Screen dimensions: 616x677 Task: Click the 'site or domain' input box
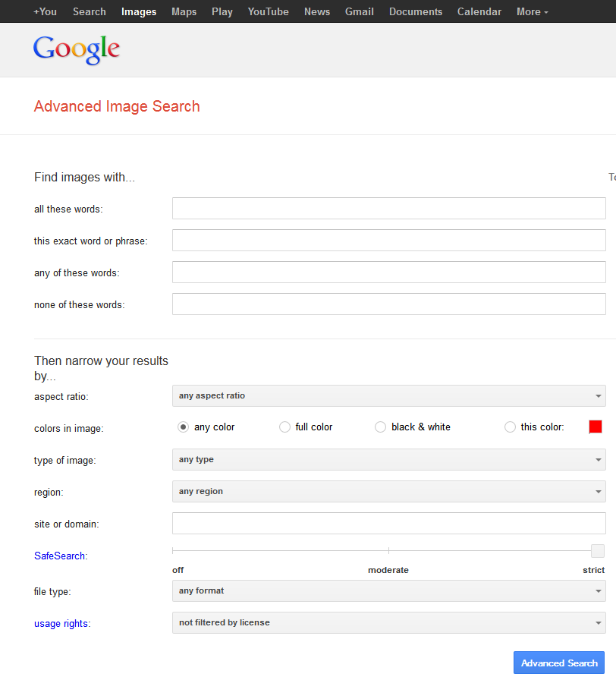(x=388, y=524)
